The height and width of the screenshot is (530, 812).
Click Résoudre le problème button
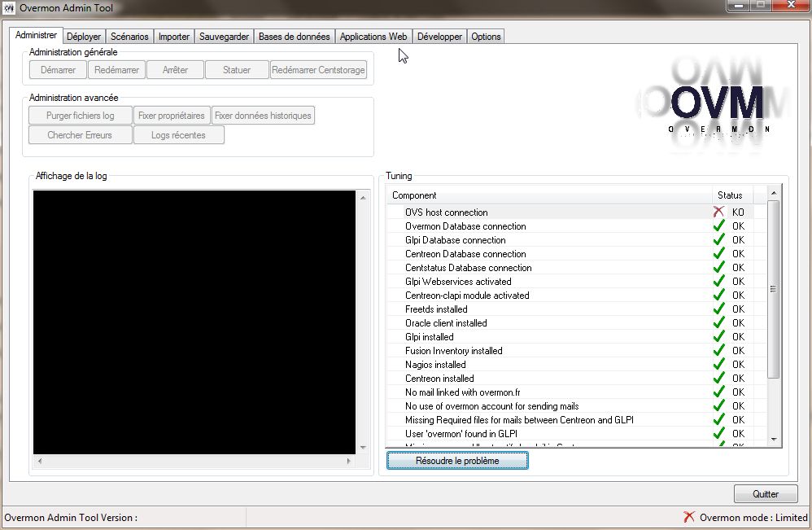click(457, 461)
